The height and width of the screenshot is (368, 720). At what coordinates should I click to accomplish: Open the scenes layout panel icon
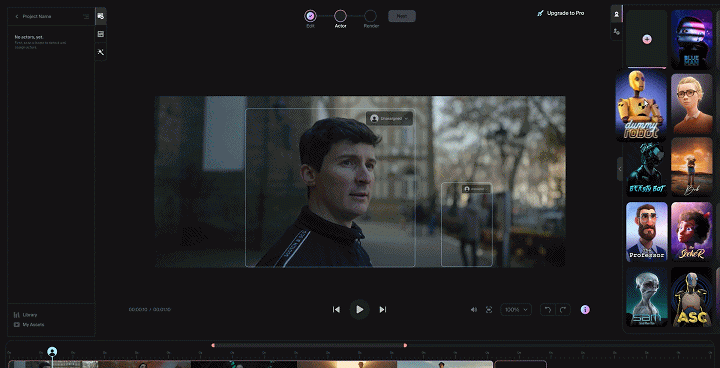tap(101, 34)
